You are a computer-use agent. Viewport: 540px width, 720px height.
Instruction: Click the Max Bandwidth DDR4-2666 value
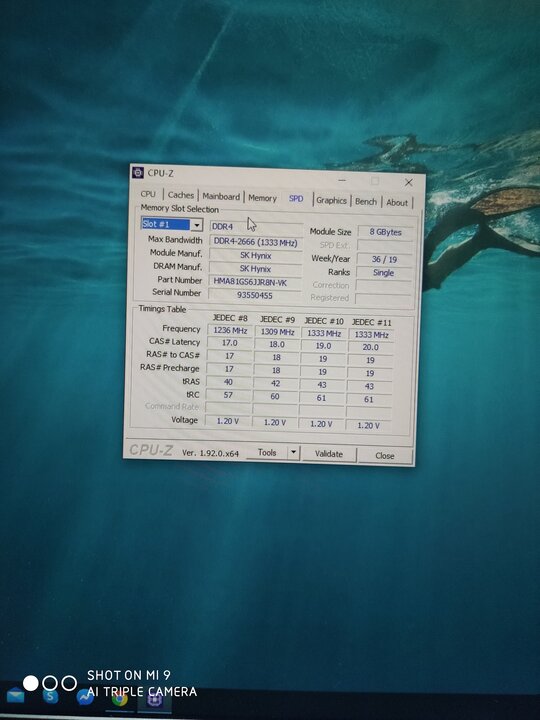click(255, 242)
